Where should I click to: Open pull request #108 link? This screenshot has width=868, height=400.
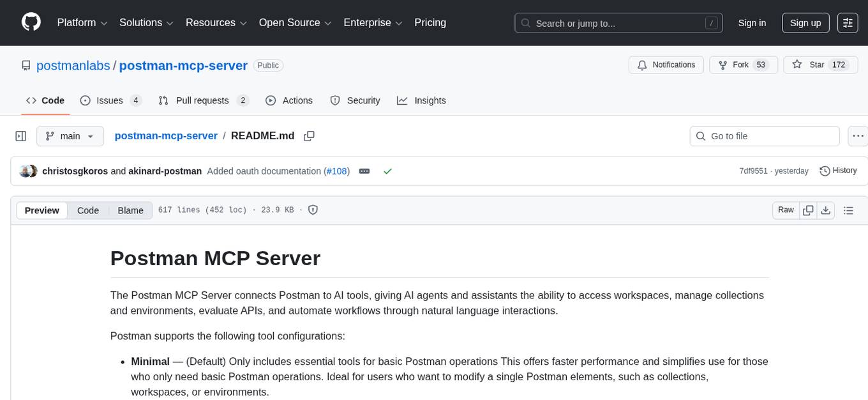(x=337, y=171)
